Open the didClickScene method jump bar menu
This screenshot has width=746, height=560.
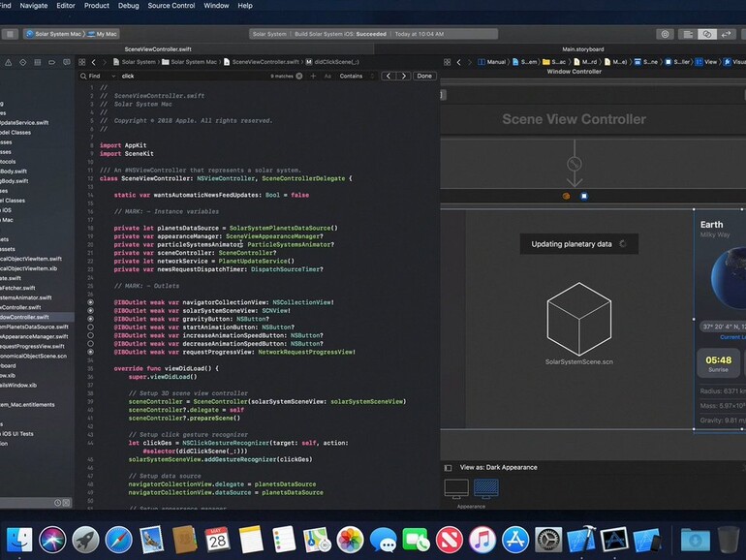[332, 62]
